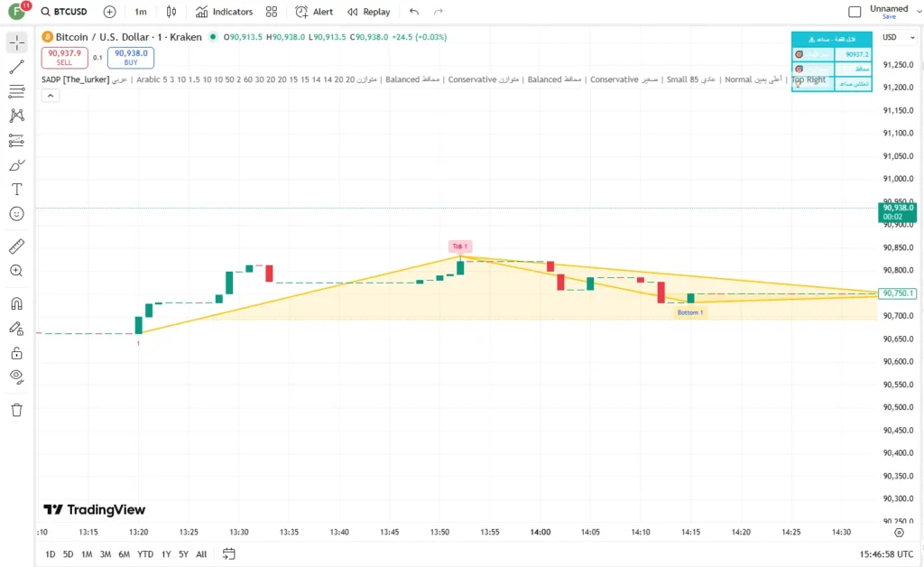Select the Text annotation tool

point(16,190)
